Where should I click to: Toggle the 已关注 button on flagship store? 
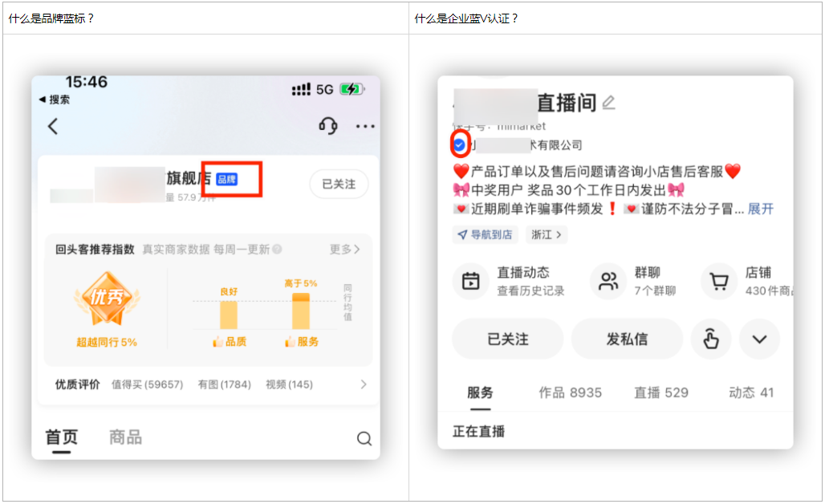[x=339, y=184]
